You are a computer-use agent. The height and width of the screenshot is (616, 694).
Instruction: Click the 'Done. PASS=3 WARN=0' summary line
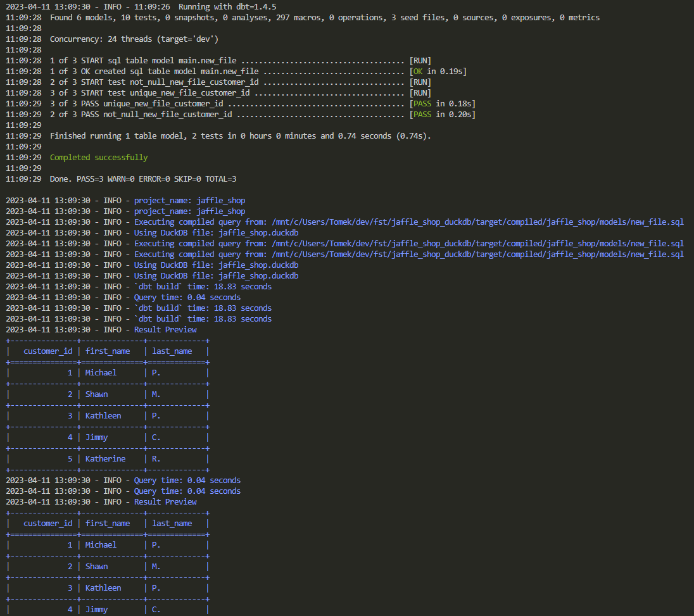point(143,179)
